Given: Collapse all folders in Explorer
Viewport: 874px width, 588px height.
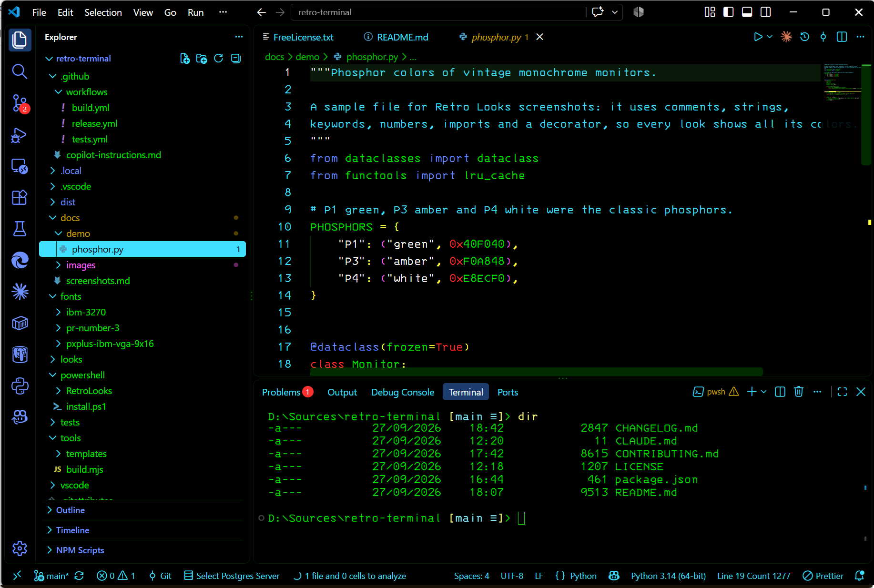Looking at the screenshot, I should coord(236,59).
